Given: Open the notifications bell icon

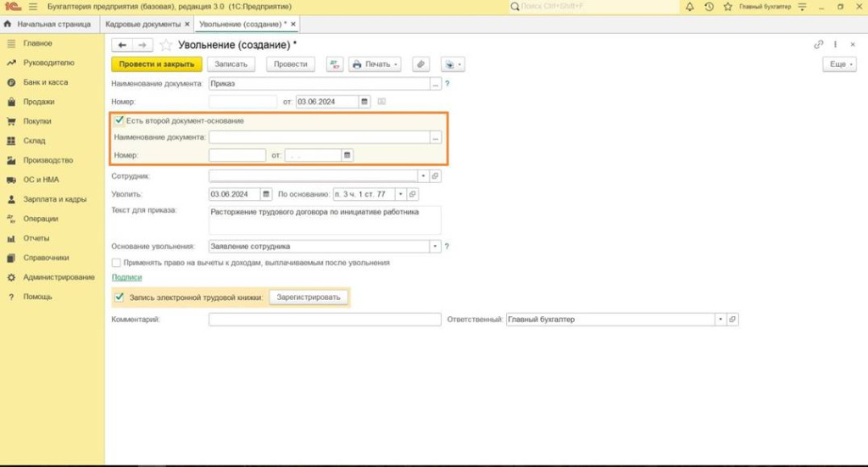Looking at the screenshot, I should coord(689,7).
